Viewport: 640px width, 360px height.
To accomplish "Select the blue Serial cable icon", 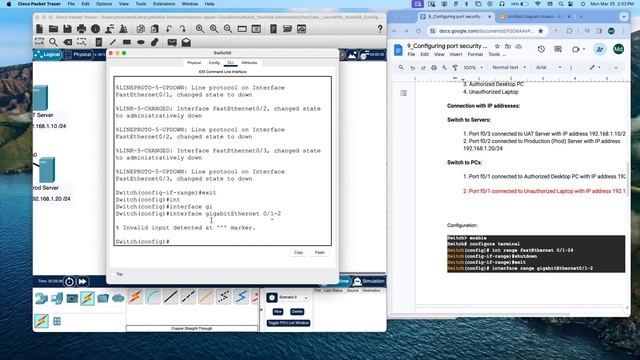I will click(241, 297).
